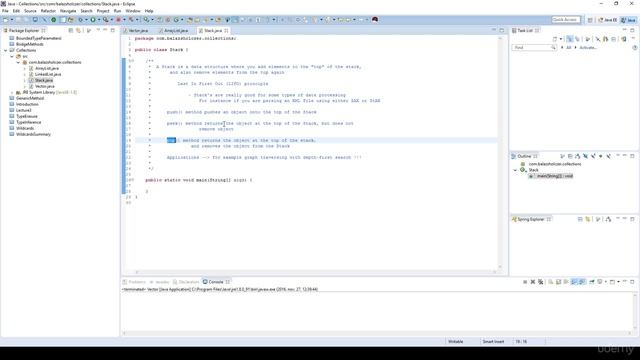
Task: Click the Find magnifier icon in Task List
Action: [553, 47]
